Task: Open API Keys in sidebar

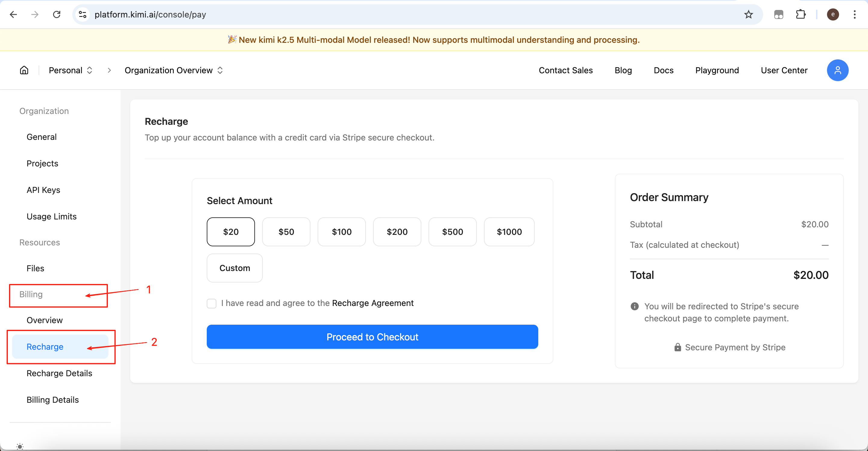Action: pyautogui.click(x=43, y=190)
